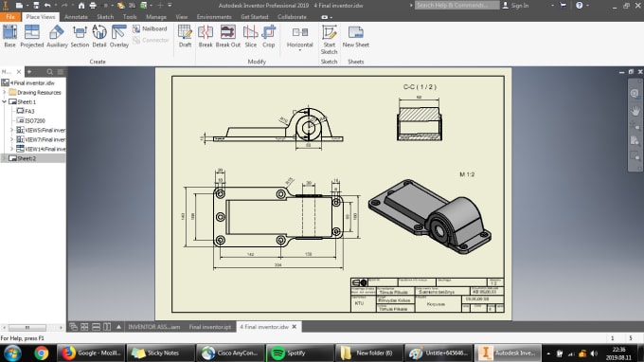644x362 pixels.
Task: Use the Crop view tool
Action: pyautogui.click(x=269, y=36)
